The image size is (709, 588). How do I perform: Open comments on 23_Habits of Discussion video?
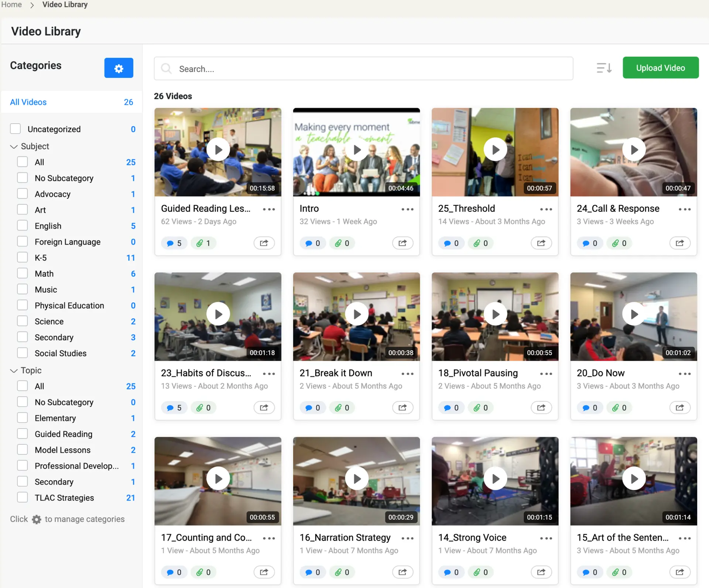coord(174,408)
